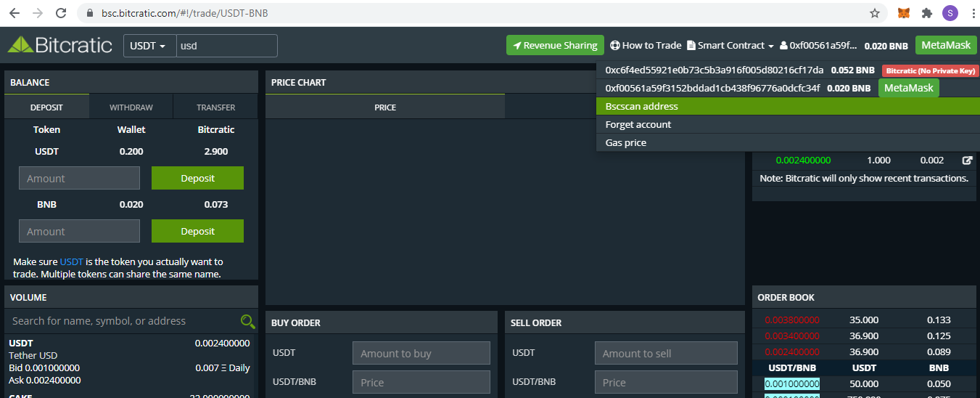The width and height of the screenshot is (980, 398).
Task: Switch to the Transfer tab
Action: pyautogui.click(x=215, y=107)
